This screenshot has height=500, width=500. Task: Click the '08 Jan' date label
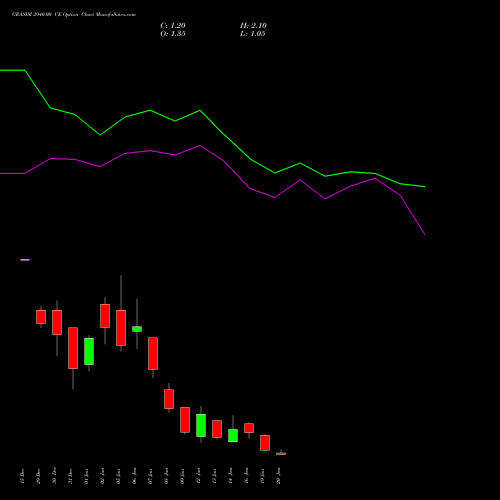tap(166, 476)
